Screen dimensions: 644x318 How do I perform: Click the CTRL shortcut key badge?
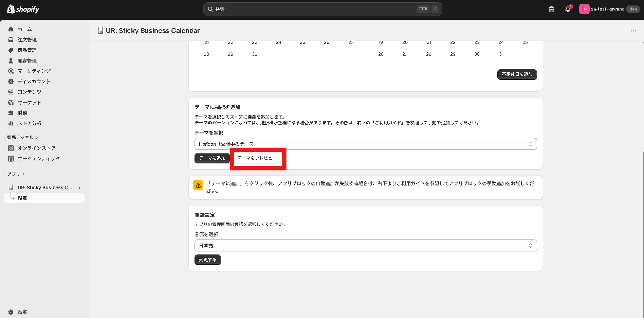423,9
